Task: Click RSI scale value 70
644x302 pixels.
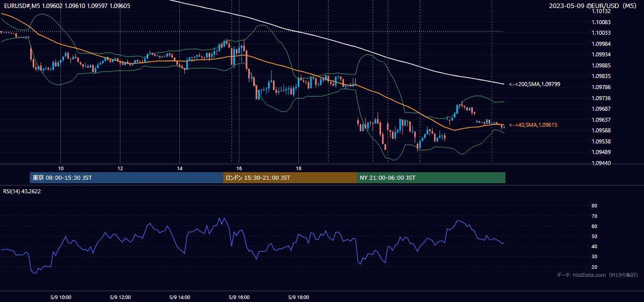Action: pos(594,216)
